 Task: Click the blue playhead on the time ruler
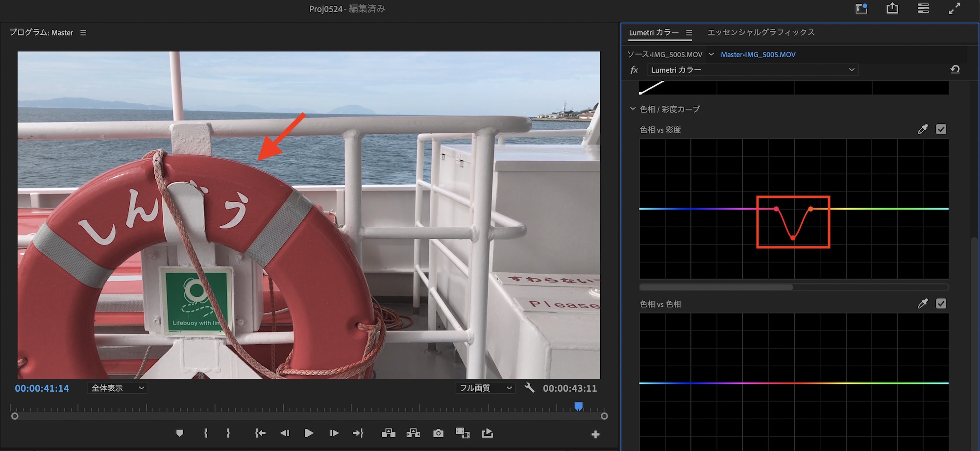pyautogui.click(x=579, y=406)
